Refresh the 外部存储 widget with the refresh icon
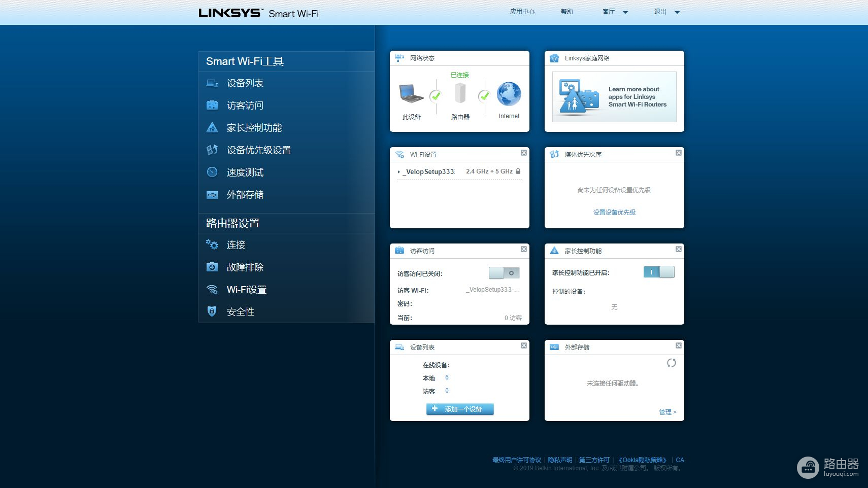868x488 pixels. point(671,363)
